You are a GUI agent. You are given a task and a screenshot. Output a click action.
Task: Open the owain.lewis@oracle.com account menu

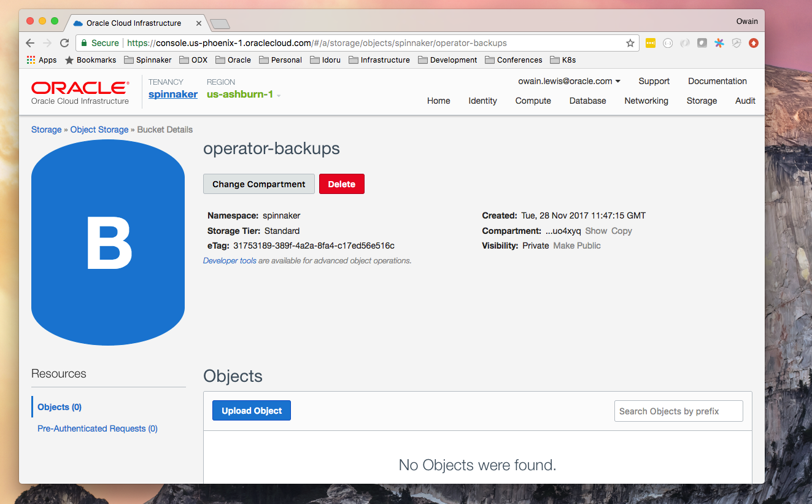[570, 81]
